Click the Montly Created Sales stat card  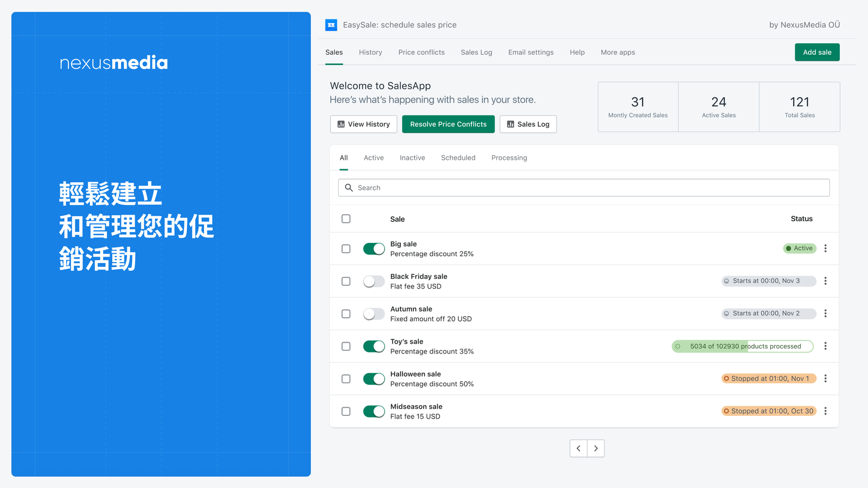(638, 107)
